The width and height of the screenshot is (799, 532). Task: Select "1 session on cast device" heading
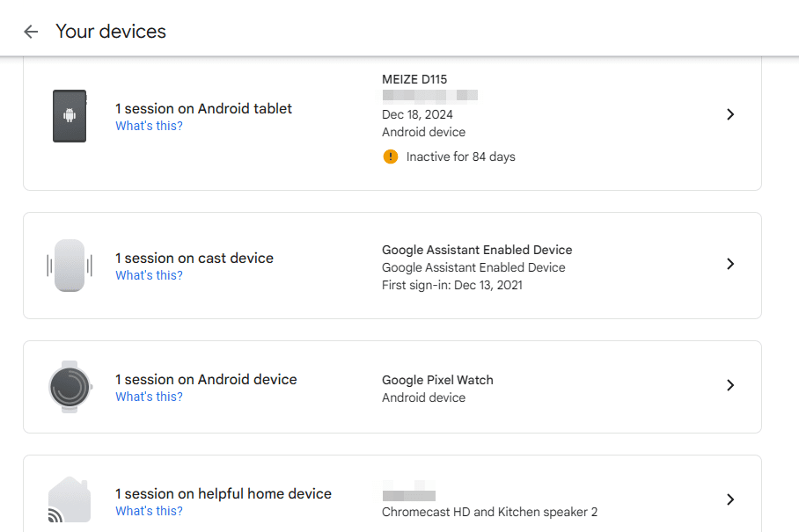194,258
